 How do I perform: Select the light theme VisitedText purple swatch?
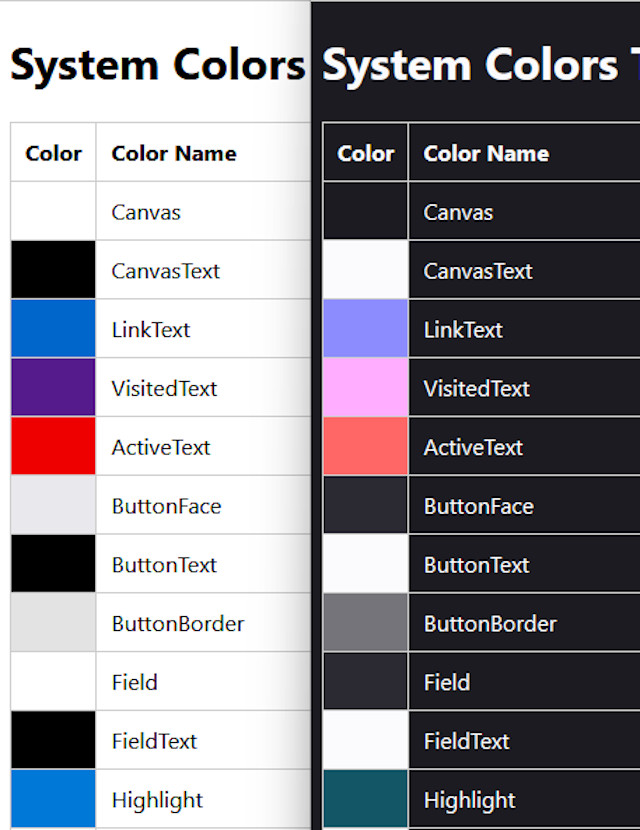53,387
